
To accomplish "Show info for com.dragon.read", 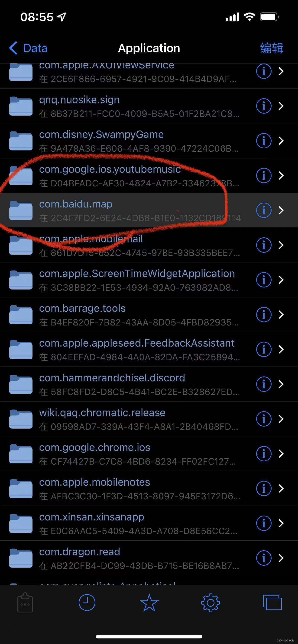I will tap(264, 558).
